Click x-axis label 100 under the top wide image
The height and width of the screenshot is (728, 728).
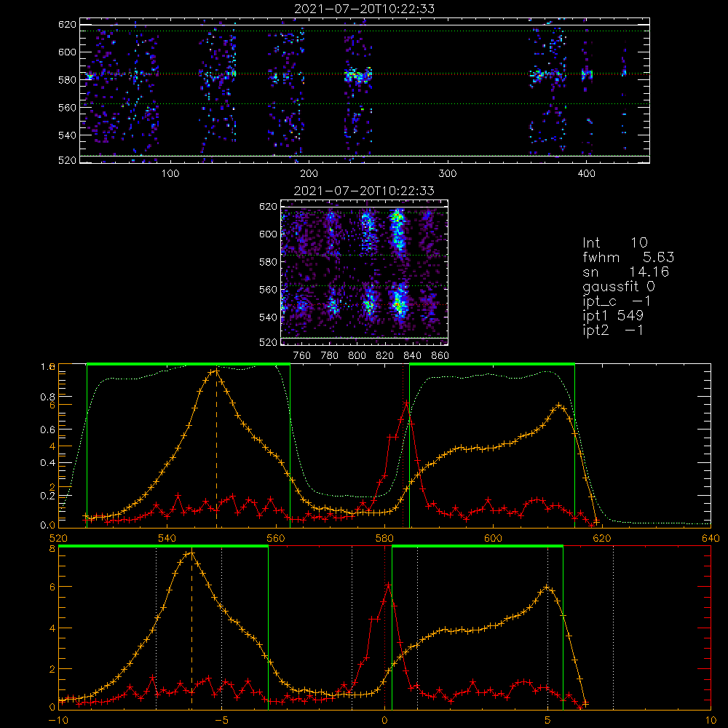click(x=170, y=174)
